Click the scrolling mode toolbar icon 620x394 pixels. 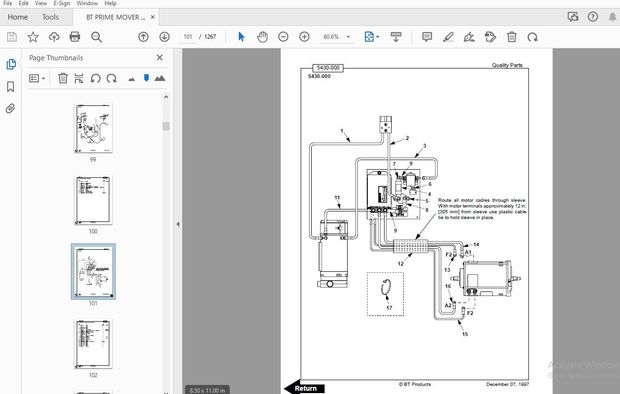tap(396, 37)
